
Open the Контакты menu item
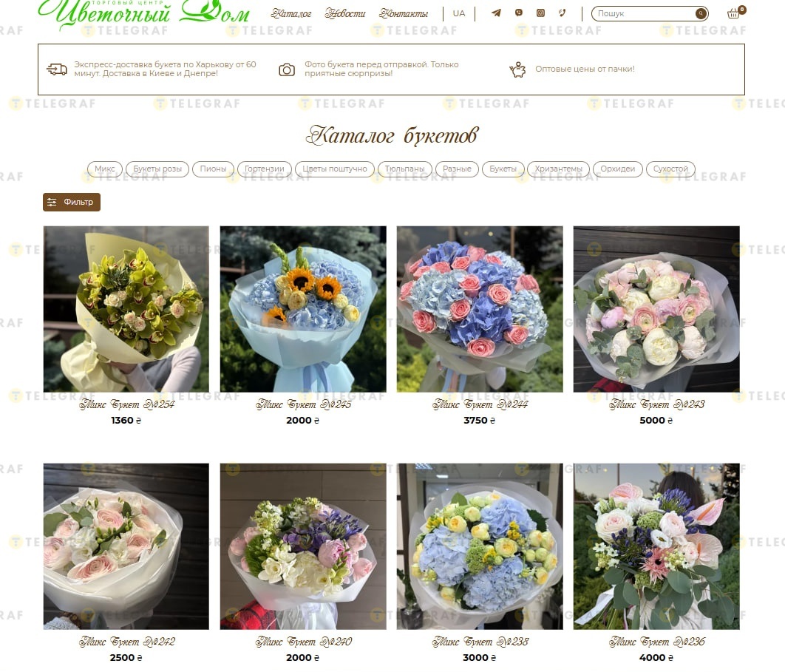404,13
